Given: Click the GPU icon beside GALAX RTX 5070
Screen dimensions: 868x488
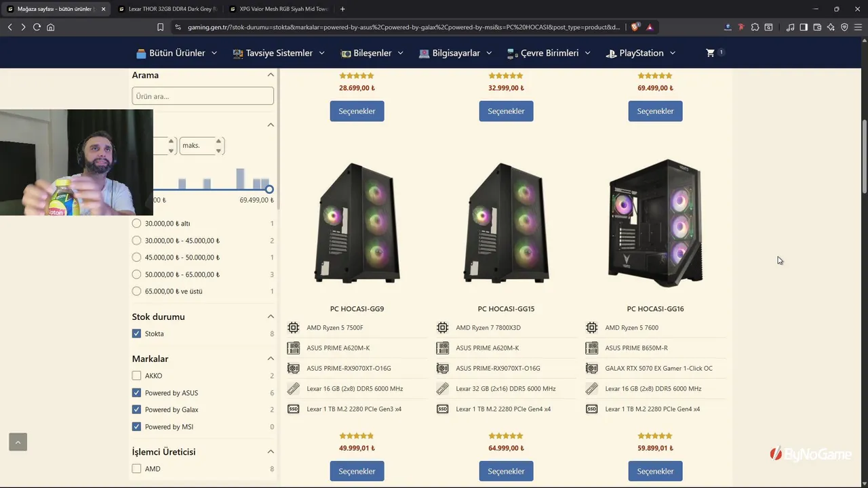Looking at the screenshot, I should pos(592,368).
